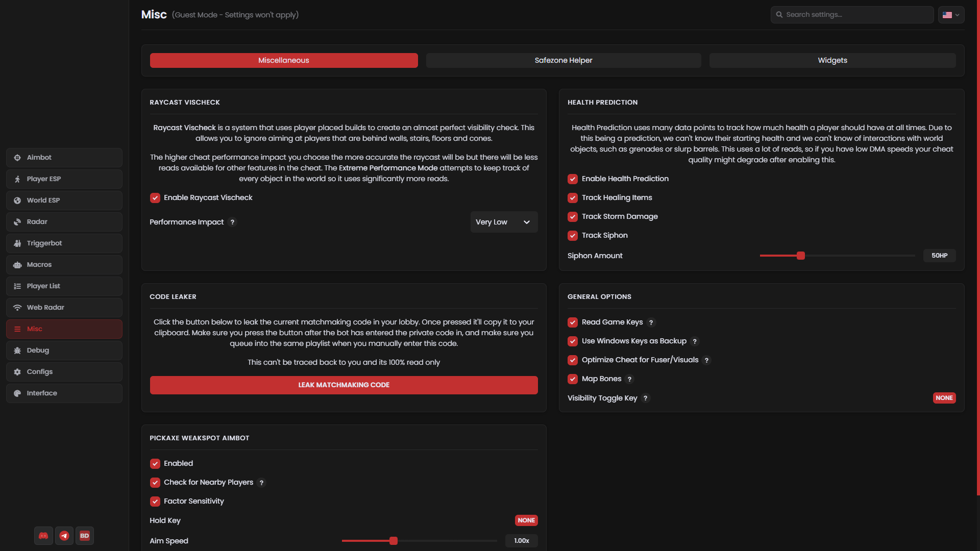The image size is (980, 551).
Task: Click the help icon next to Performance Impact
Action: coord(233,222)
